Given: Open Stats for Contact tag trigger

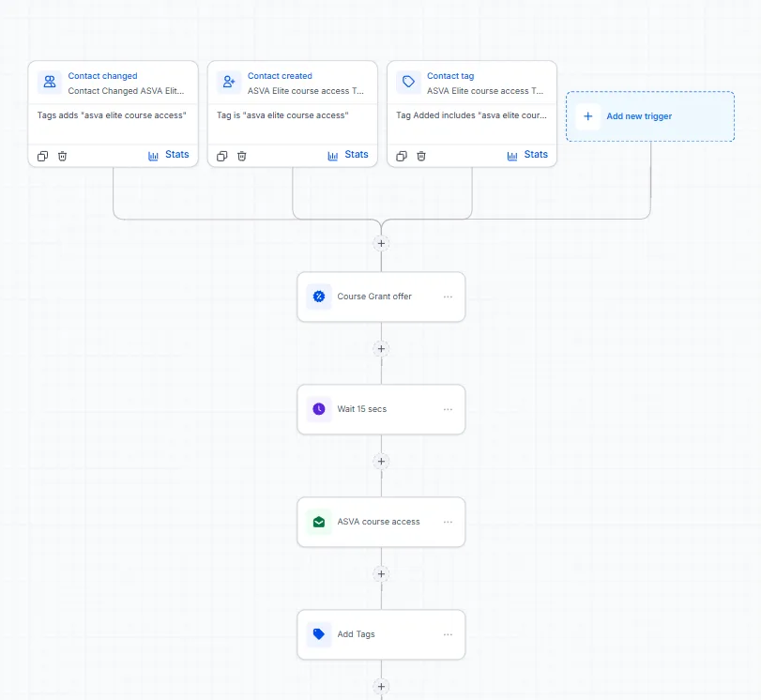Looking at the screenshot, I should tap(527, 155).
